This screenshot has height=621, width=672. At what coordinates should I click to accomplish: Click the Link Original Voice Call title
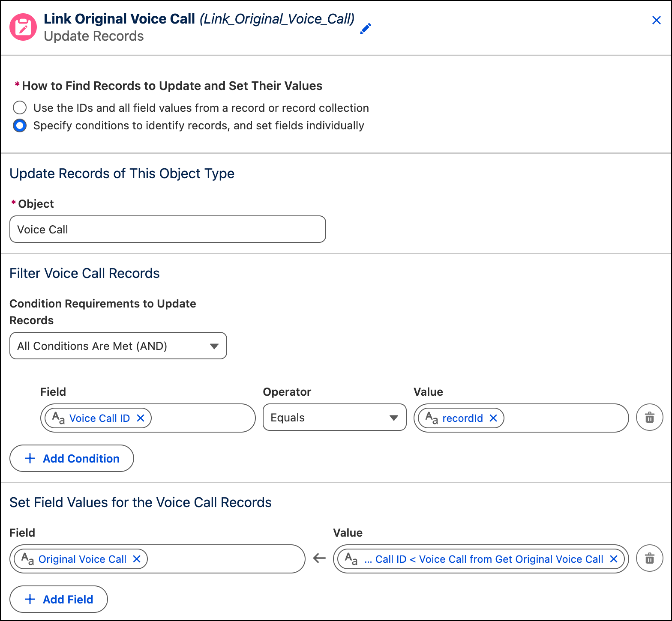120,19
